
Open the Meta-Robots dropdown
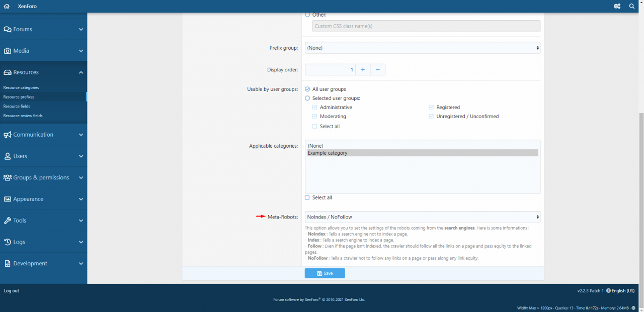[423, 217]
